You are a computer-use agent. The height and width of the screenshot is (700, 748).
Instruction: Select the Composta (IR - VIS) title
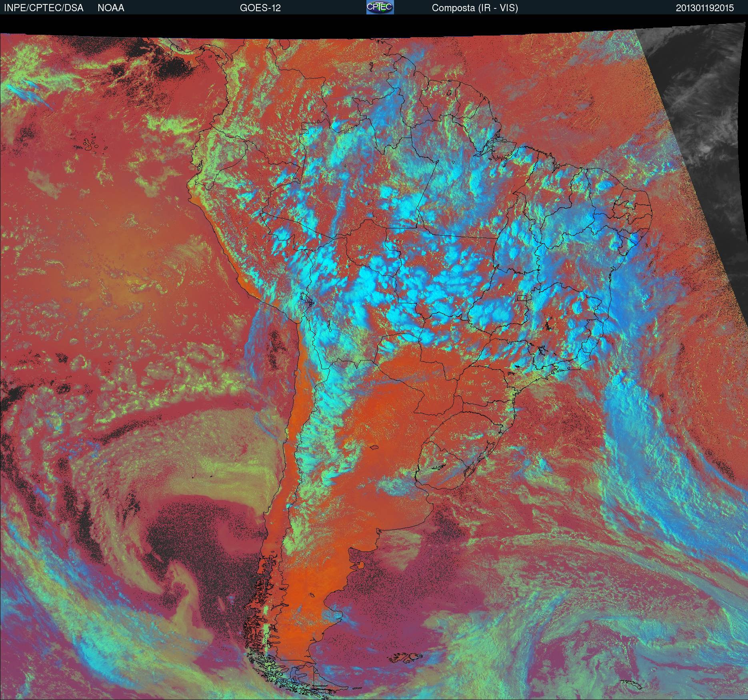pyautogui.click(x=475, y=8)
